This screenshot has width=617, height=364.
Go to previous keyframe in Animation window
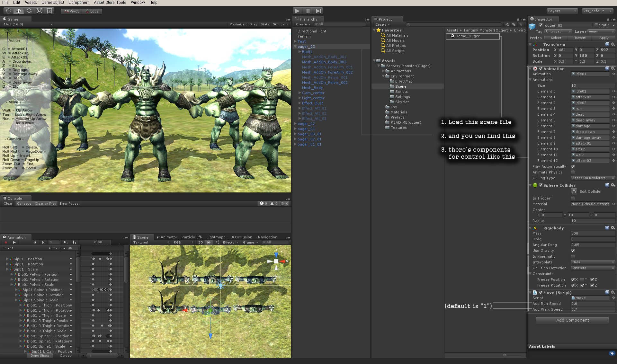click(x=35, y=243)
